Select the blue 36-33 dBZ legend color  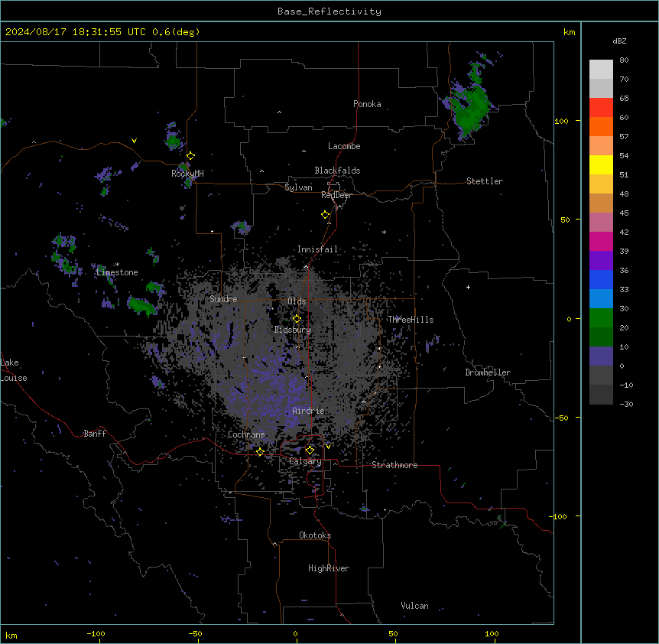pyautogui.click(x=601, y=279)
